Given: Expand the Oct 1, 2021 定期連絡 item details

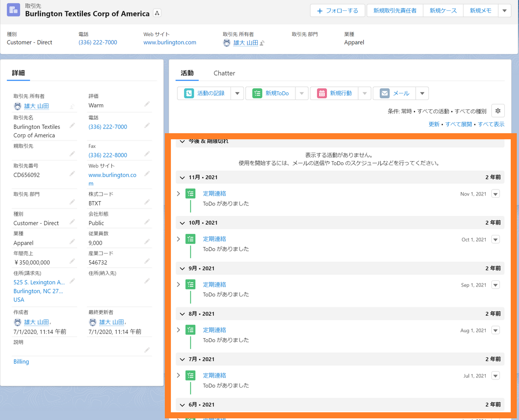Looking at the screenshot, I should coord(179,239).
